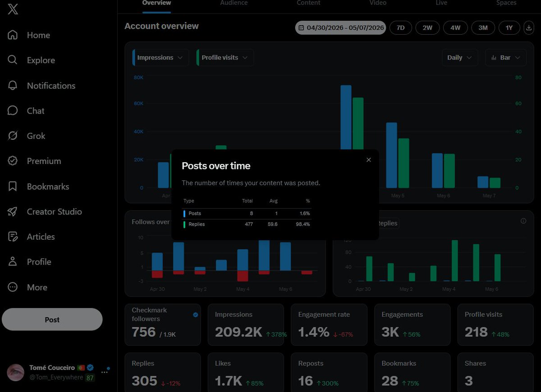541x392 pixels.
Task: Switch to the Live tab
Action: [x=441, y=4]
